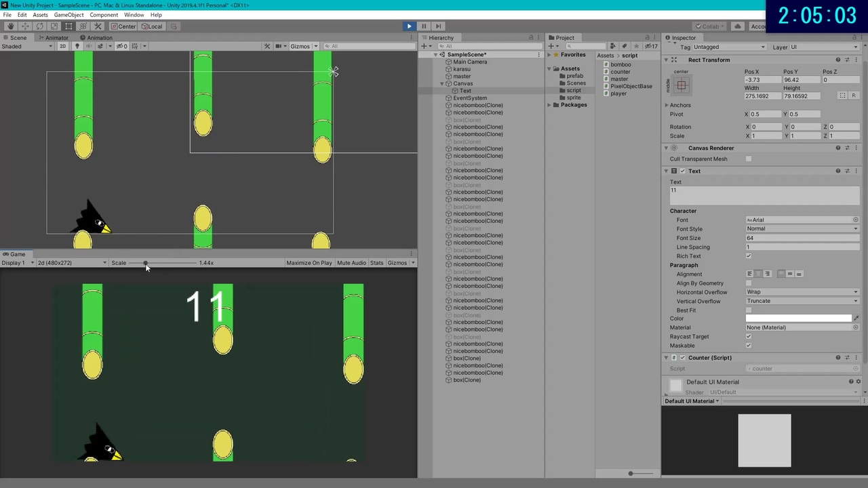Open Canvas Renderer options menu
The width and height of the screenshot is (868, 488).
pos(856,148)
